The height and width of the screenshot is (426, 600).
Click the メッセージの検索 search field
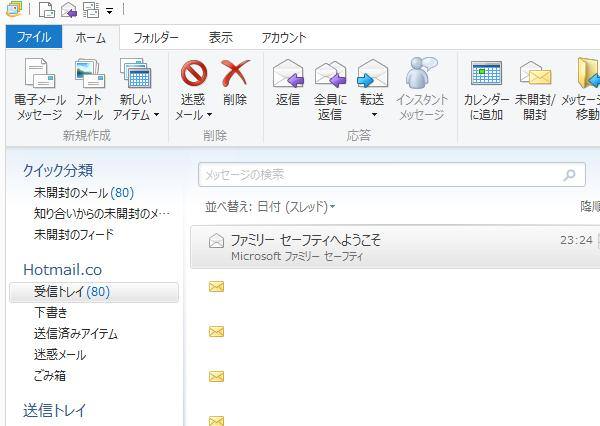380,175
